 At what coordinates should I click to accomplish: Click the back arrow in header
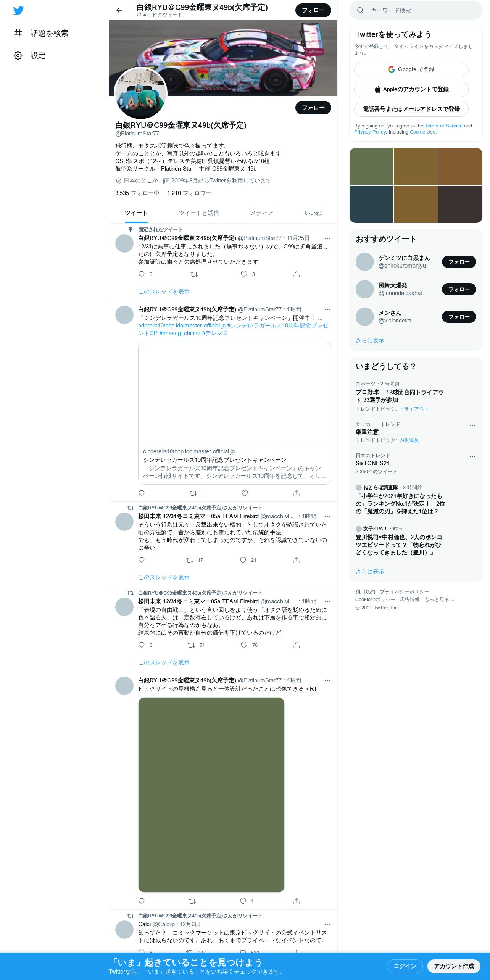(x=119, y=10)
